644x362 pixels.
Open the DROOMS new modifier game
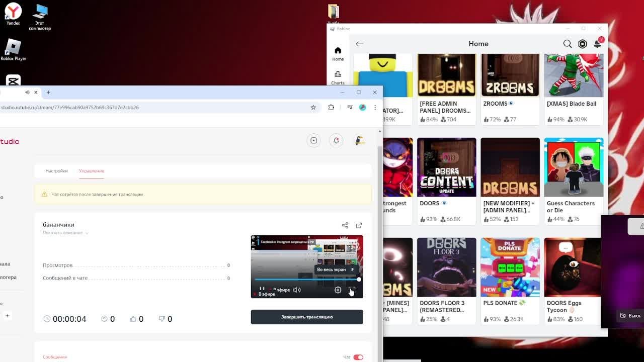pos(510,167)
